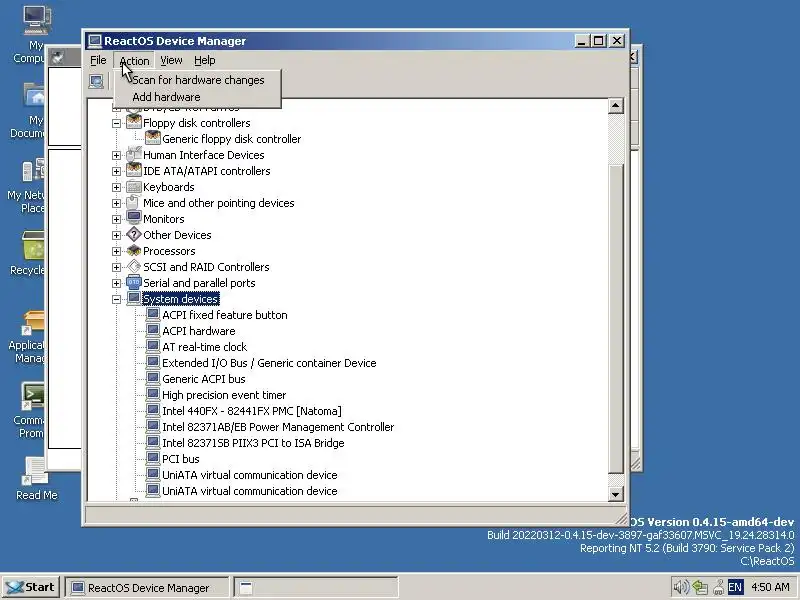Expand the Monitors node
The width and height of the screenshot is (800, 600).
tap(116, 219)
